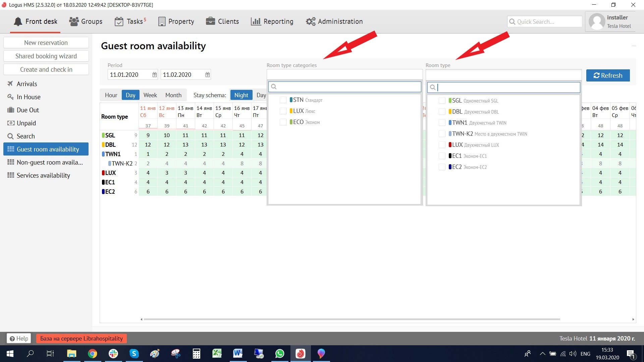Open end date 11.02.2020 calendar dropdown

(208, 75)
